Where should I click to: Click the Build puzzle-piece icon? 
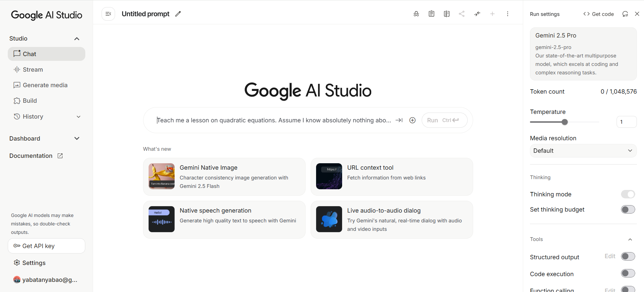pyautogui.click(x=17, y=101)
